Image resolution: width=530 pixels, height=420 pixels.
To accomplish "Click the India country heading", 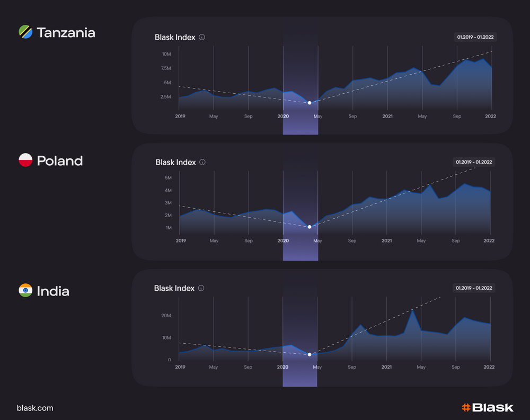I will tap(53, 291).
